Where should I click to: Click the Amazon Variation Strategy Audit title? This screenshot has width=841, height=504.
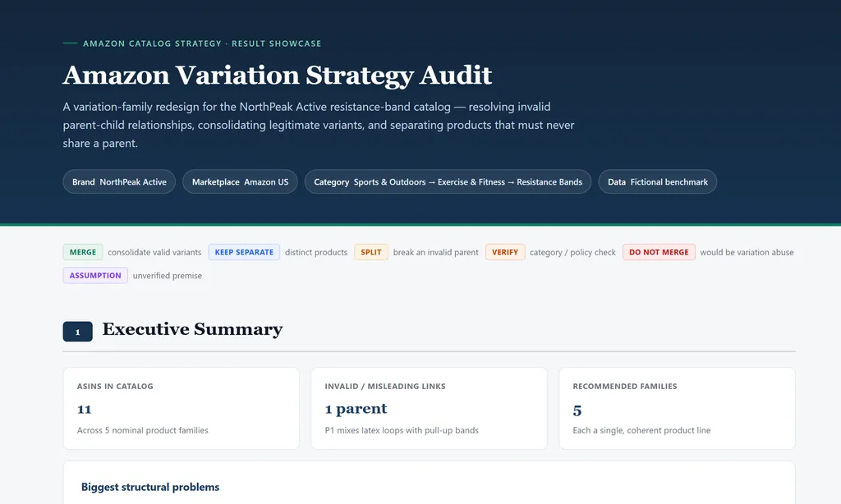pyautogui.click(x=278, y=75)
